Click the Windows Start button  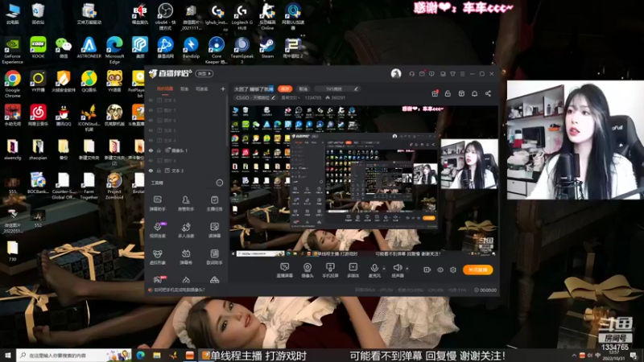click(x=8, y=356)
